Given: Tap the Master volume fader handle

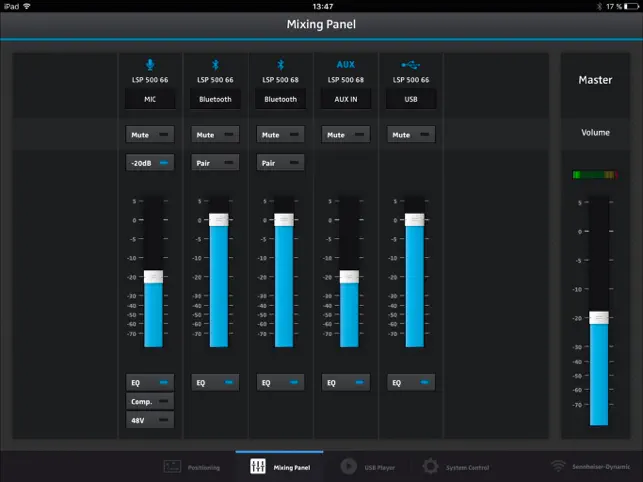Looking at the screenshot, I should pos(599,318).
